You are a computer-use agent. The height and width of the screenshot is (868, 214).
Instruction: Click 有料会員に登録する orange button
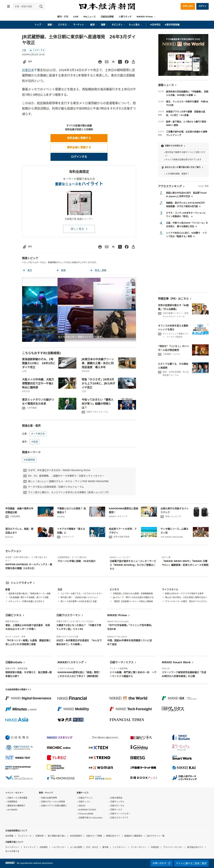[79, 138]
